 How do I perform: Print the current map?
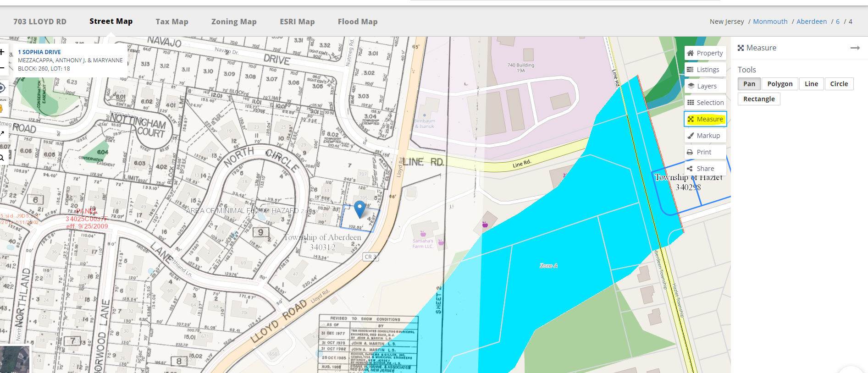705,152
